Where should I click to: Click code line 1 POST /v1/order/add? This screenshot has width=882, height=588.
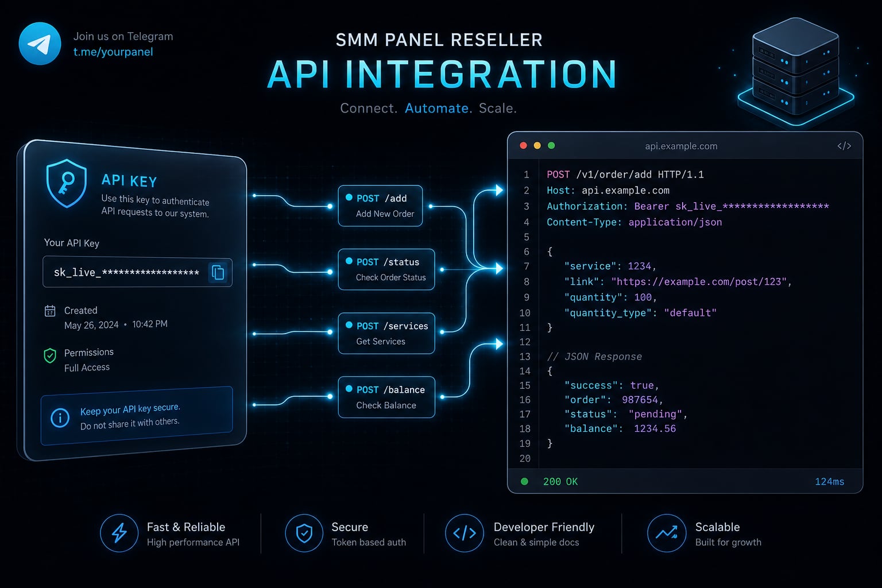click(x=625, y=175)
